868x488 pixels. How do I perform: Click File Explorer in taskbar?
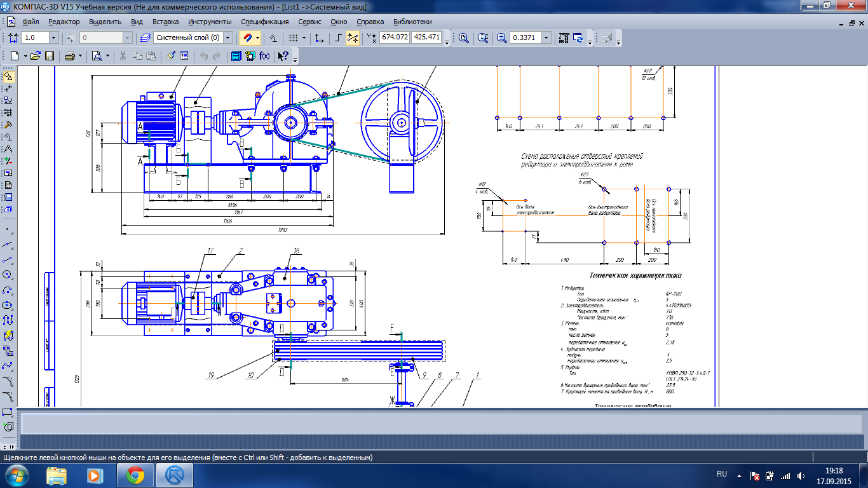point(57,475)
